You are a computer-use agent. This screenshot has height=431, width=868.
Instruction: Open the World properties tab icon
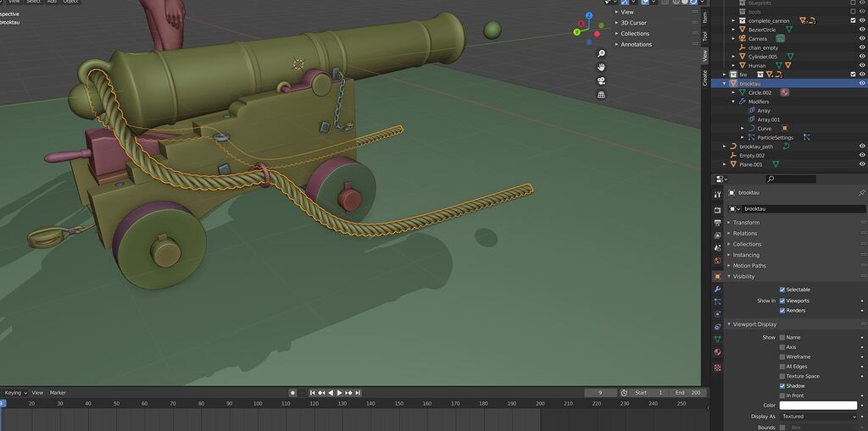point(717,261)
